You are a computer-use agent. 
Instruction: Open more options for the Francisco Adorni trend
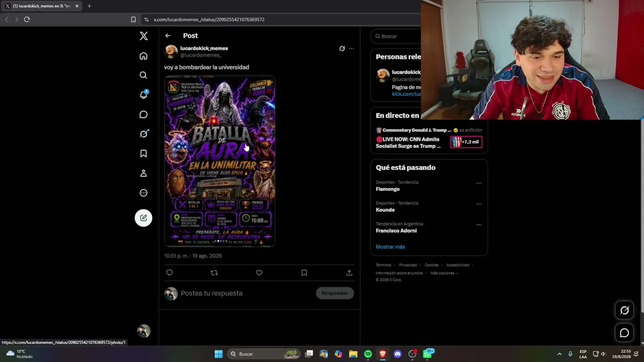pyautogui.click(x=479, y=225)
